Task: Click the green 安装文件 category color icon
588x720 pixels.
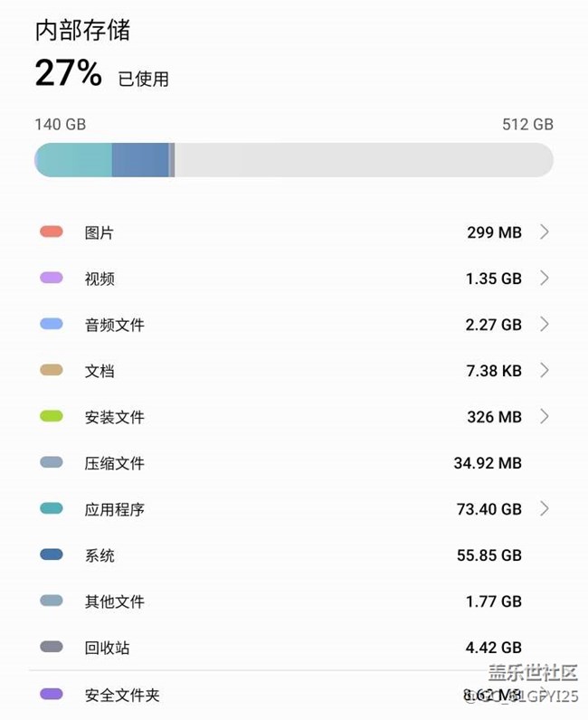Action: 52,416
